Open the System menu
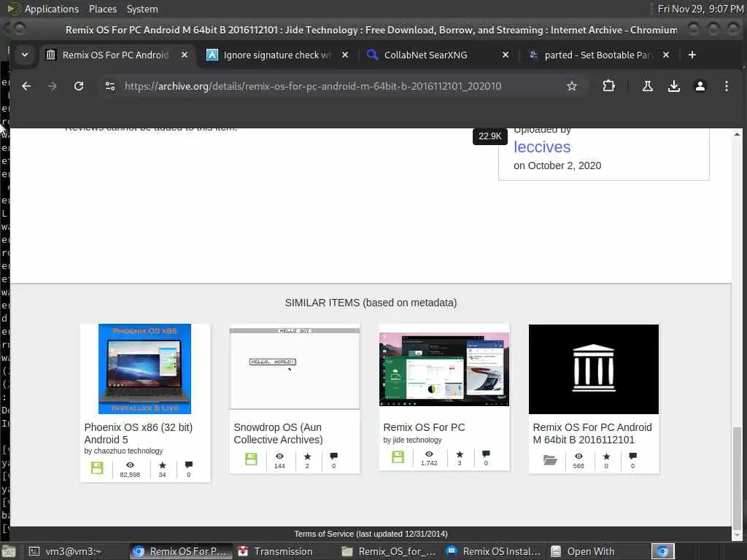This screenshot has width=747, height=560. coord(142,9)
